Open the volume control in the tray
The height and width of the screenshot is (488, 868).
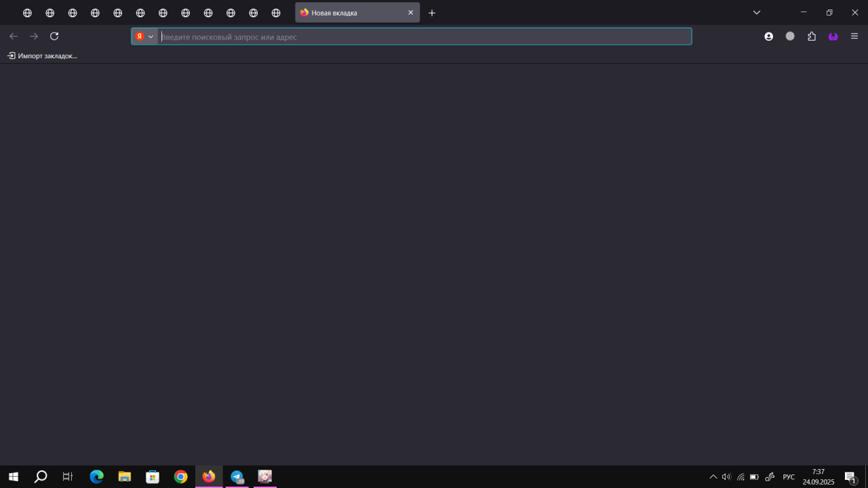(726, 476)
